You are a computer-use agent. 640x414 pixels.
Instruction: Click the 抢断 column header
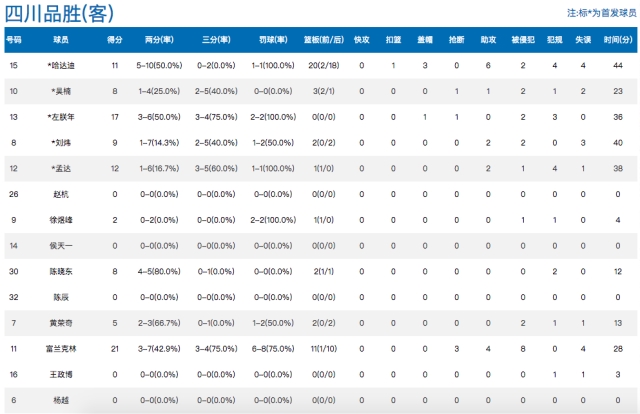pos(456,40)
